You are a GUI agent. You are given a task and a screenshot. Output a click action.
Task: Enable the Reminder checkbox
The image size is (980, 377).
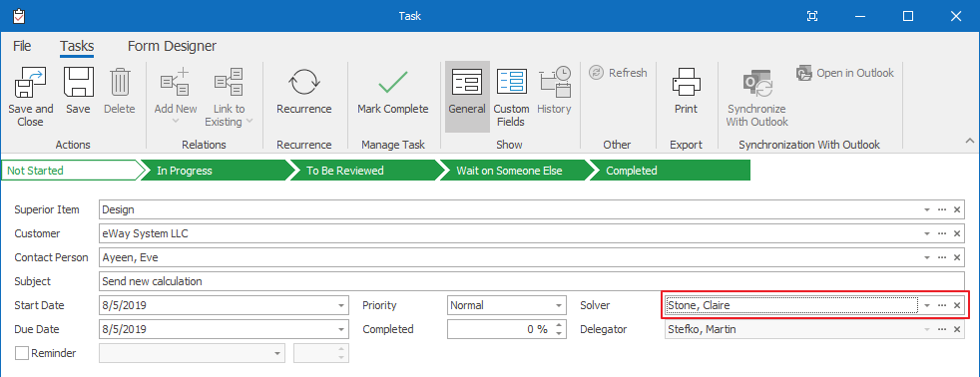pos(22,353)
